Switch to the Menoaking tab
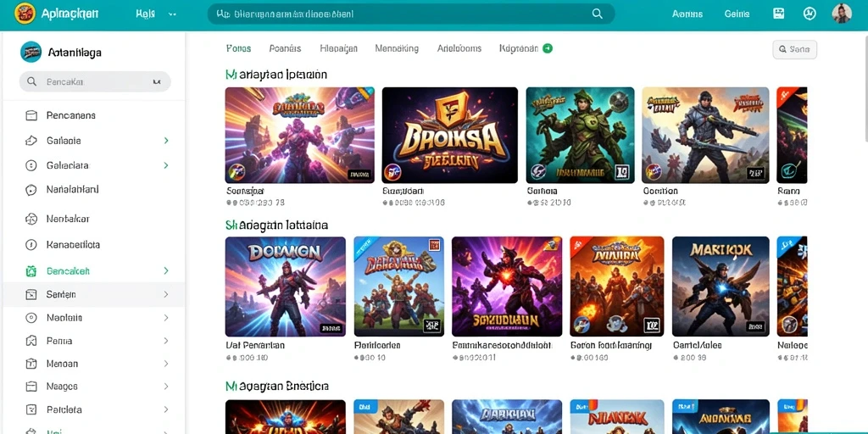The height and width of the screenshot is (434, 868). click(397, 48)
